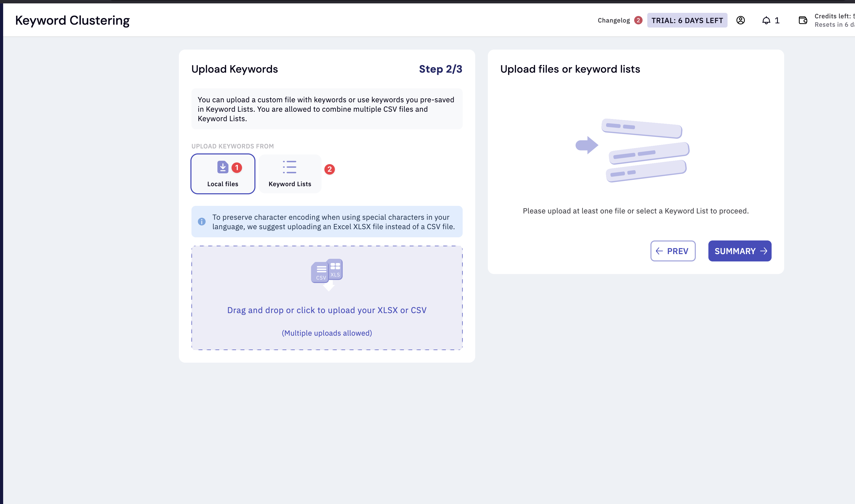Screen dimensions: 855x504
Task: Click the Keyword Lists bullet-list icon
Action: click(x=290, y=167)
